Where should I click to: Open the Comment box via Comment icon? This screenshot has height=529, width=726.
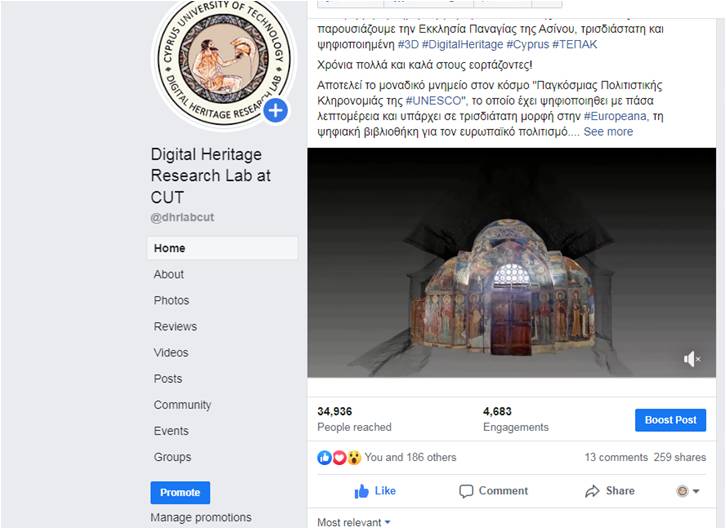click(x=493, y=491)
